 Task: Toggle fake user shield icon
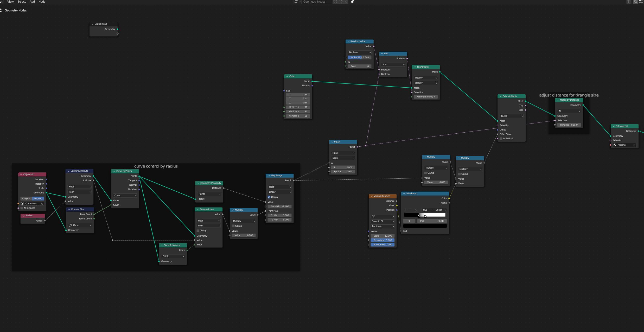pyautogui.click(x=335, y=2)
